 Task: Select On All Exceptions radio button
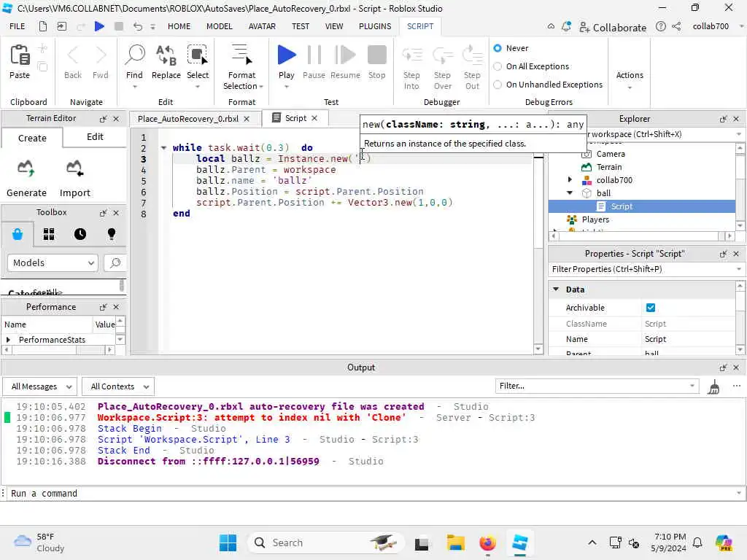(498, 66)
